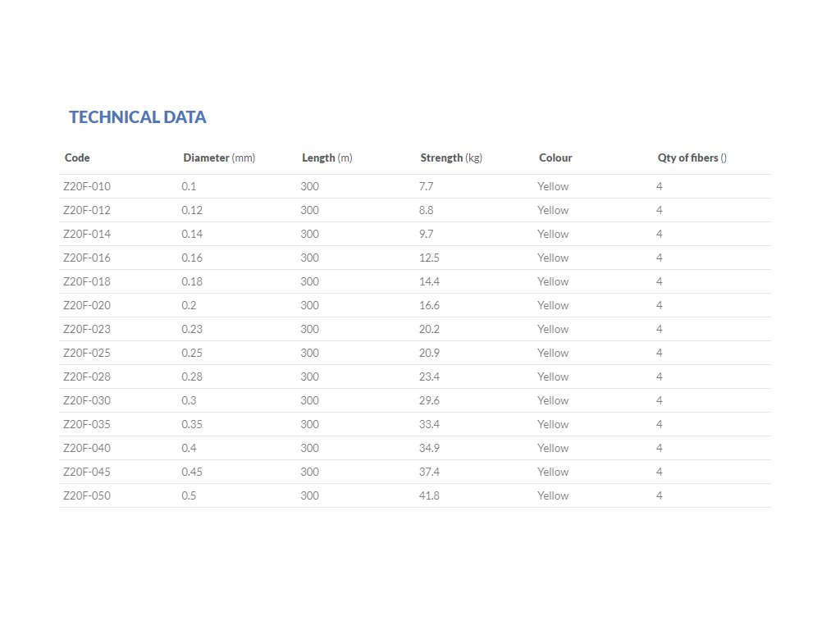Select the Length (m) column header
The image size is (840, 630).
tap(326, 157)
